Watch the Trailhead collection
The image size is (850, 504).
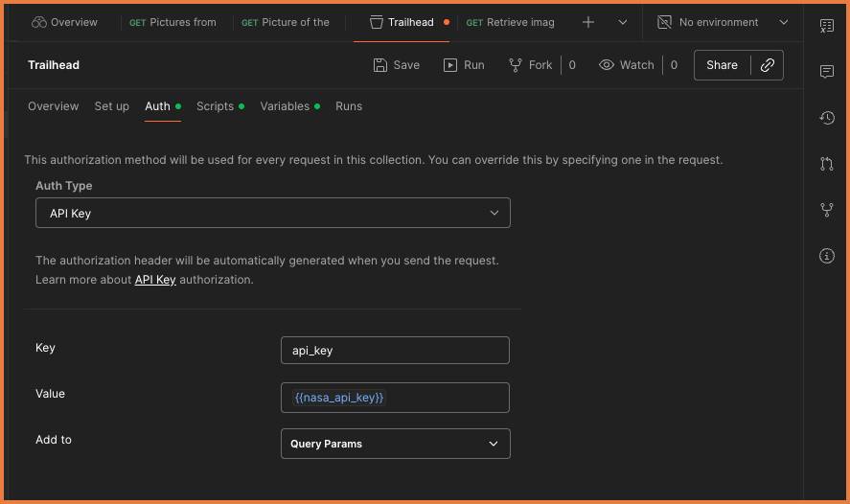tap(626, 65)
